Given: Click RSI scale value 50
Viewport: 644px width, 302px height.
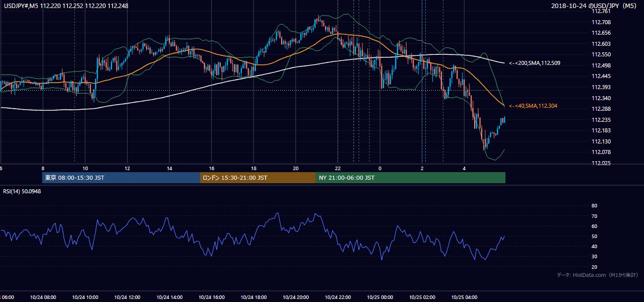Looking at the screenshot, I should (594, 236).
